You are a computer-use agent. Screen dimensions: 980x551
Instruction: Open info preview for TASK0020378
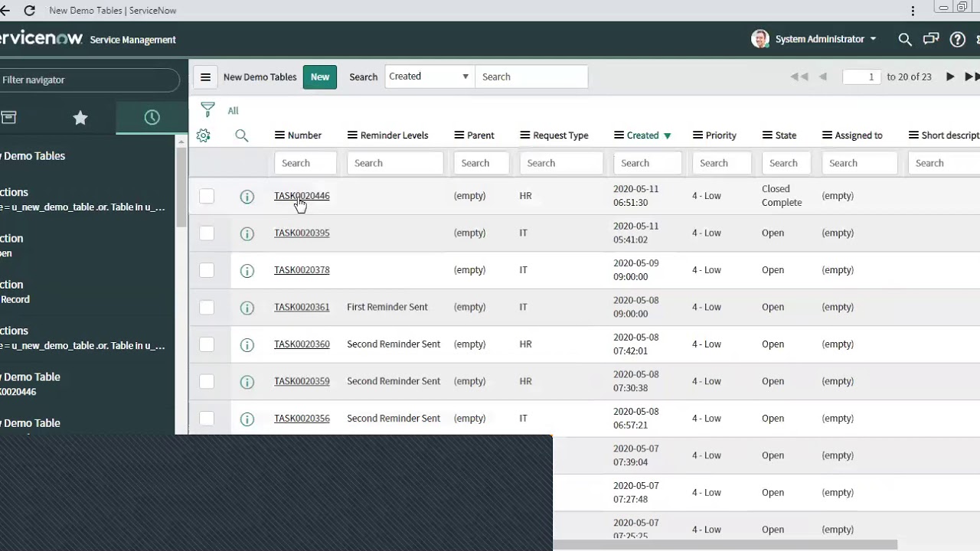pyautogui.click(x=247, y=271)
